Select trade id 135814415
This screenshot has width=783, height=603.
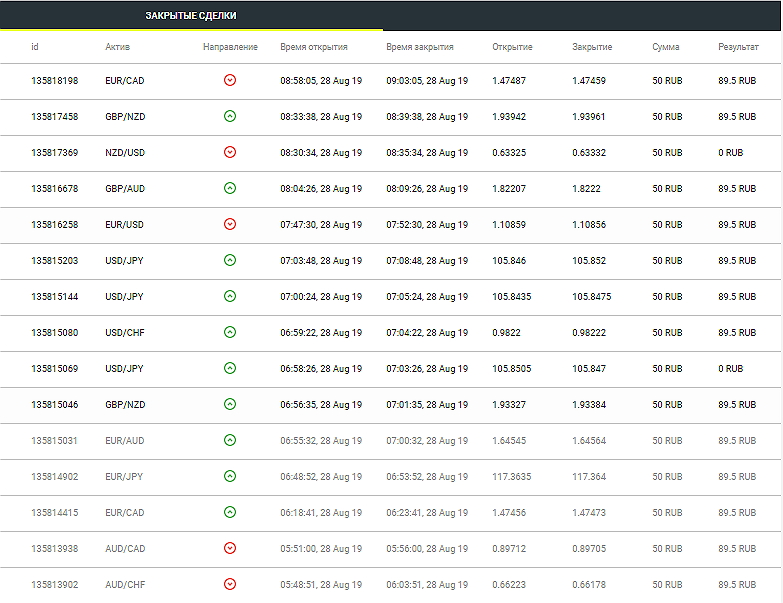54,513
